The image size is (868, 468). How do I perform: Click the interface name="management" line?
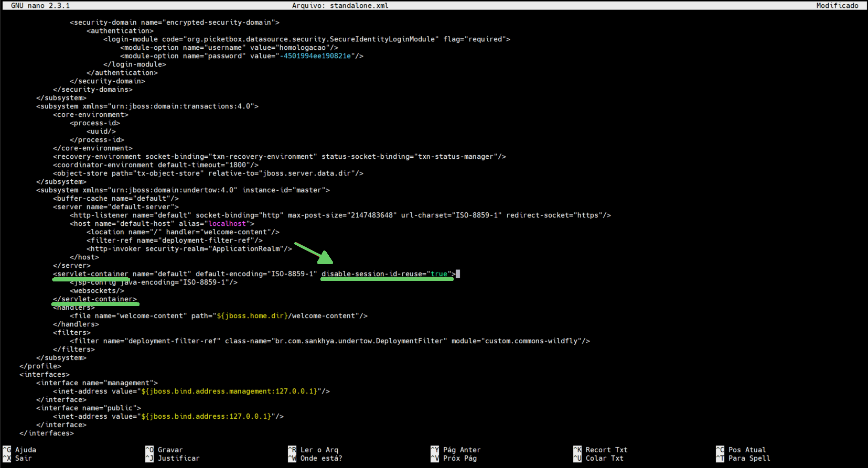97,383
